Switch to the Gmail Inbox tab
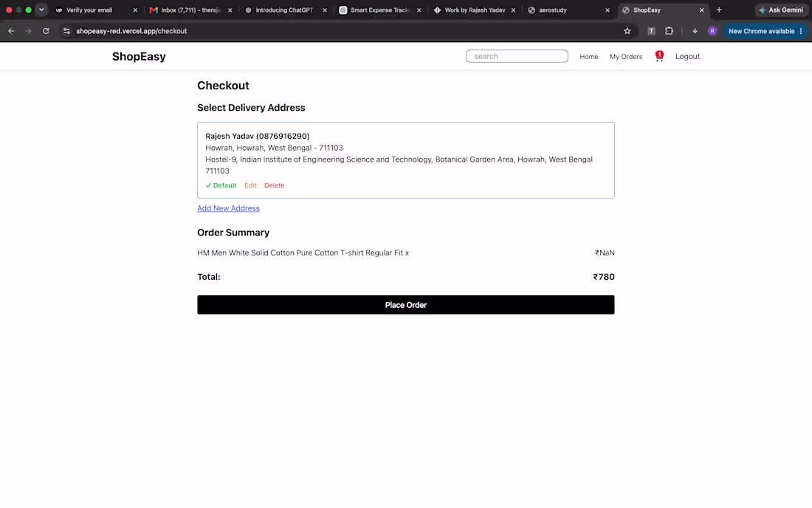The height and width of the screenshot is (508, 812). tap(189, 10)
